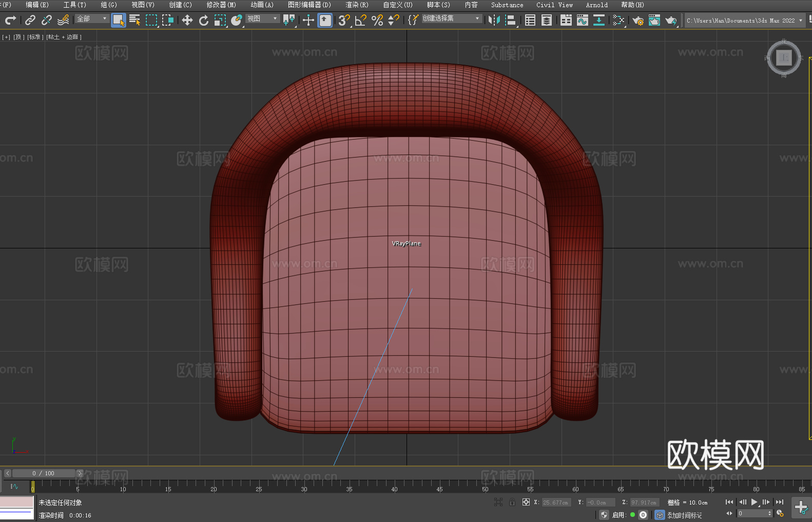Image resolution: width=812 pixels, height=522 pixels.
Task: Open Select by Name list icon
Action: (135, 20)
